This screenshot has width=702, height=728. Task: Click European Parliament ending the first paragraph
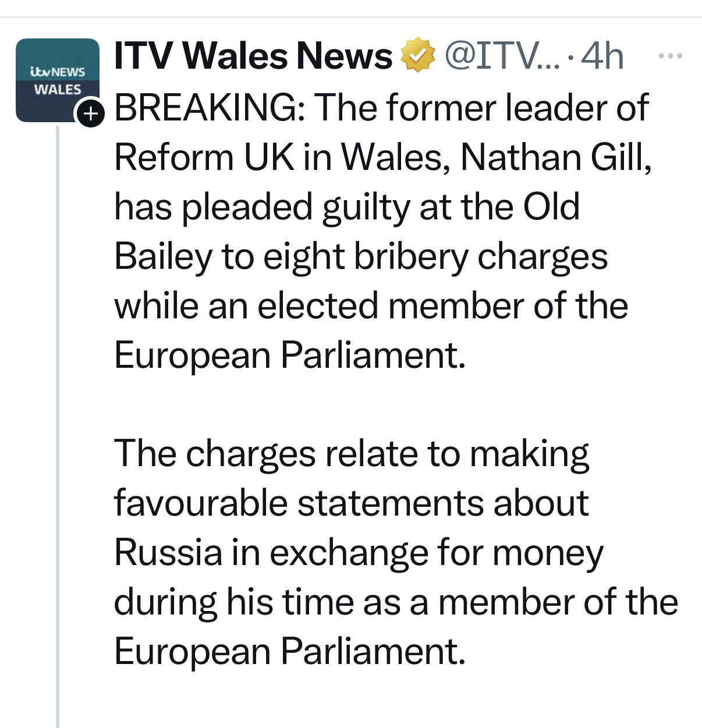point(289,354)
